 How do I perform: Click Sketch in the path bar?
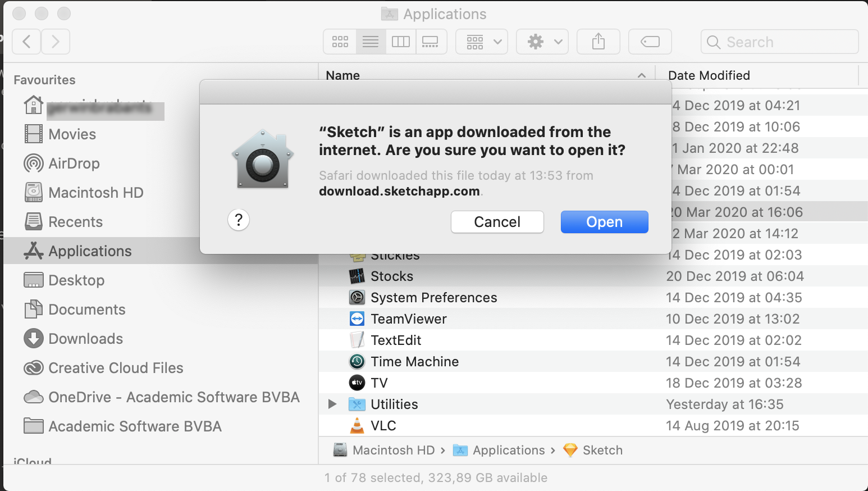593,451
